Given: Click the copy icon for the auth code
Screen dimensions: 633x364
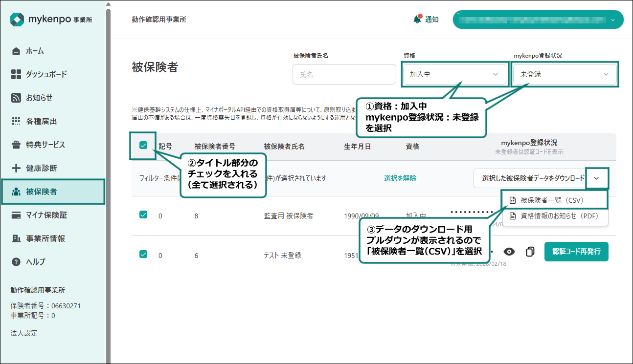Looking at the screenshot, I should (x=530, y=252).
